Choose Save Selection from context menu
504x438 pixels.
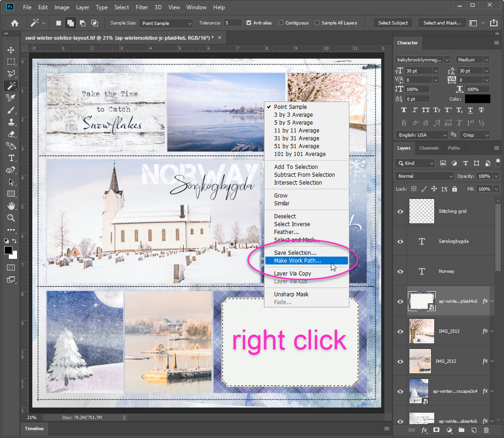(306, 253)
